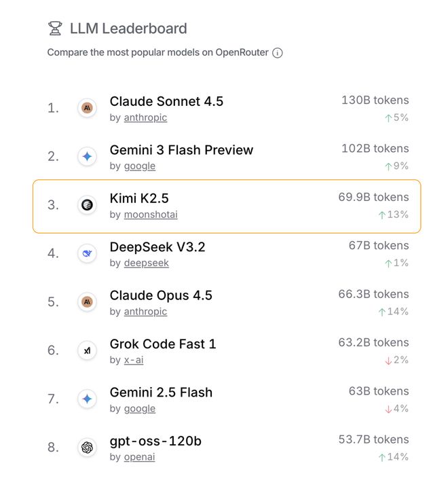Image resolution: width=448 pixels, height=478 pixels.
Task: Select the gpt-oss-120b model name
Action: pos(155,441)
